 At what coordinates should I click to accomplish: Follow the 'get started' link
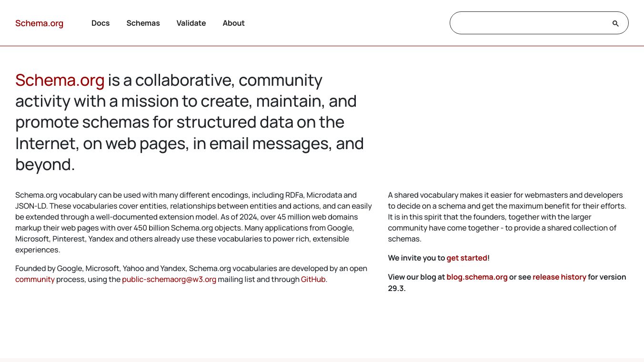[x=467, y=258]
